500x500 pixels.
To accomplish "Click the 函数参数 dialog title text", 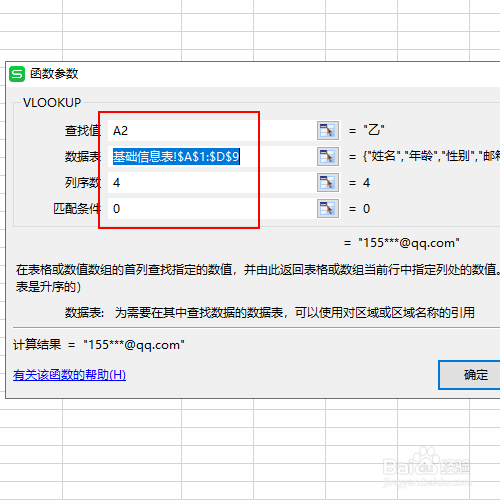I will tap(54, 74).
